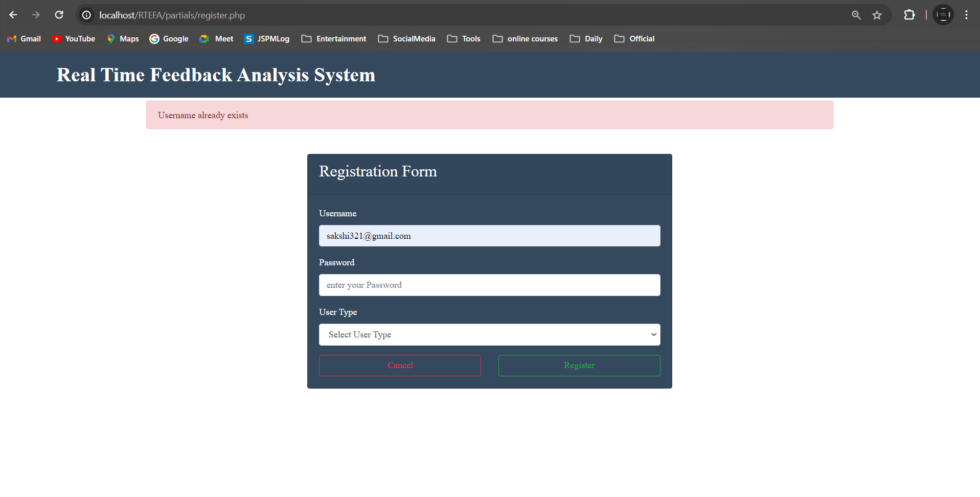
Task: Click the Username input field
Action: click(490, 236)
